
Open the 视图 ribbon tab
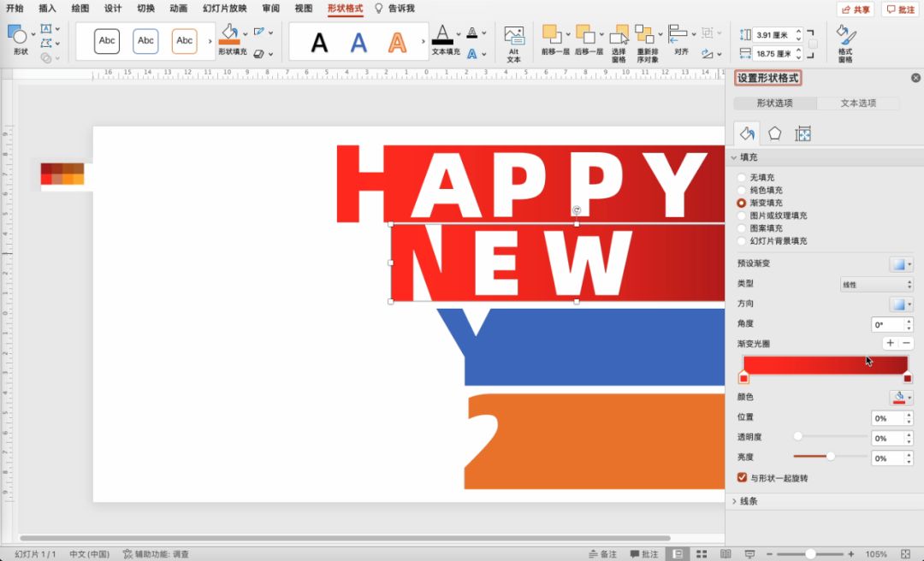click(x=304, y=9)
